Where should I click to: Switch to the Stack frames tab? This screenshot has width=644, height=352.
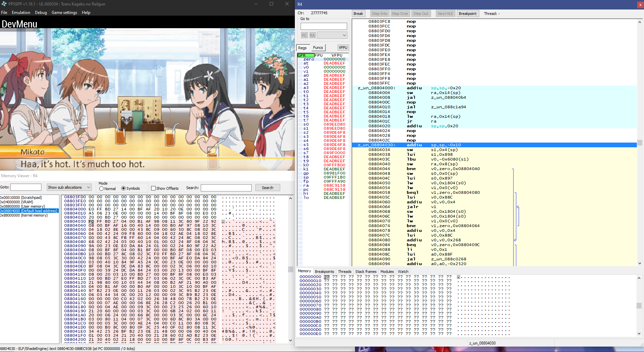click(366, 272)
